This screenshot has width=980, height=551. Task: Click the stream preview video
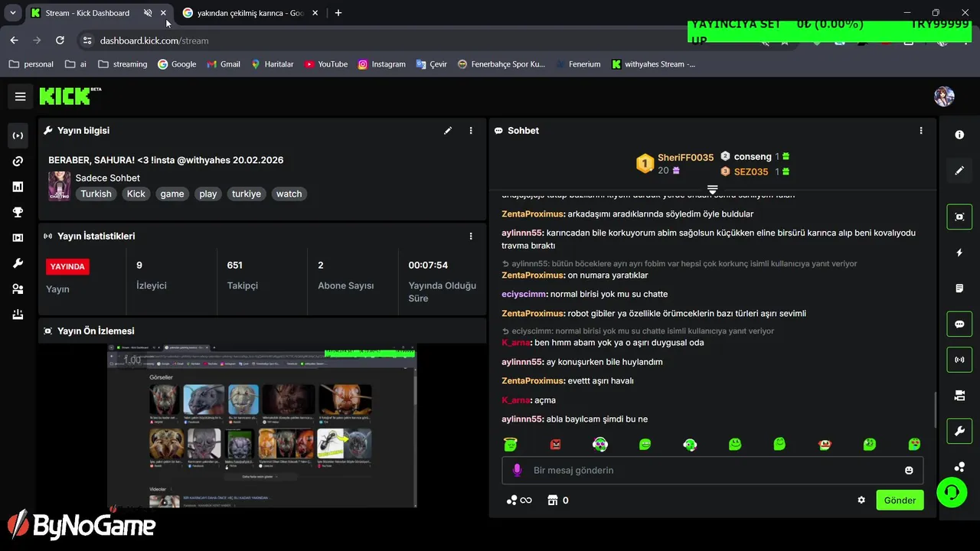click(262, 425)
